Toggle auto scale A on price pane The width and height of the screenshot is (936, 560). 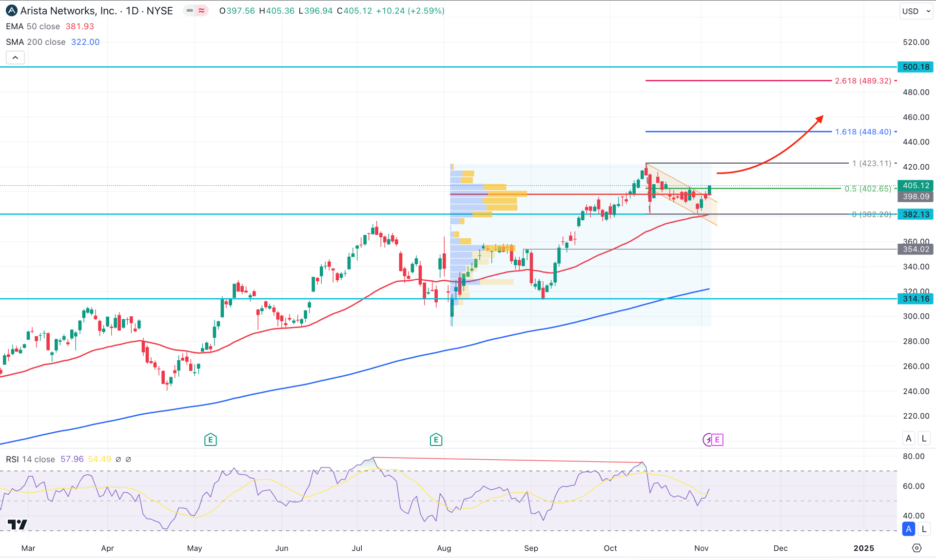tap(908, 438)
